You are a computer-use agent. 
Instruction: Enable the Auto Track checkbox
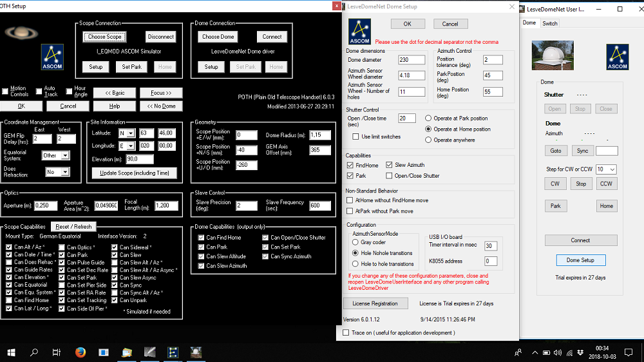pos(39,91)
